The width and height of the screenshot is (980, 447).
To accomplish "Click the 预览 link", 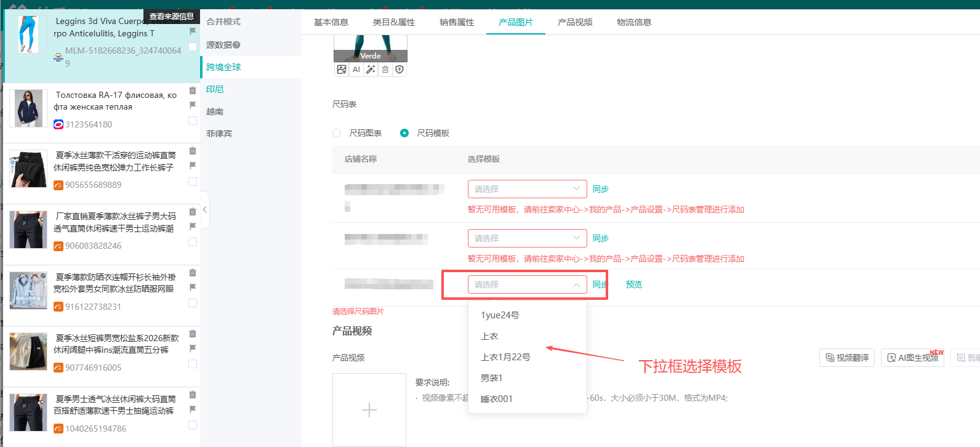I will click(634, 284).
